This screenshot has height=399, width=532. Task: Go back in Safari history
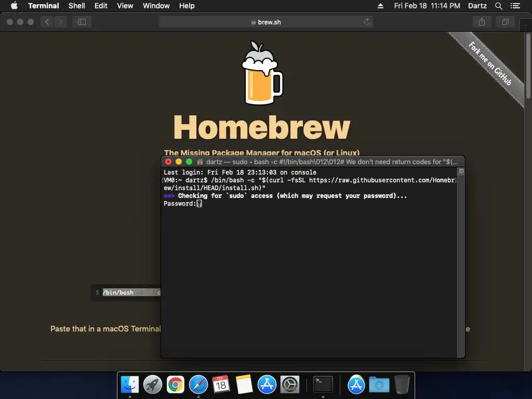47,22
